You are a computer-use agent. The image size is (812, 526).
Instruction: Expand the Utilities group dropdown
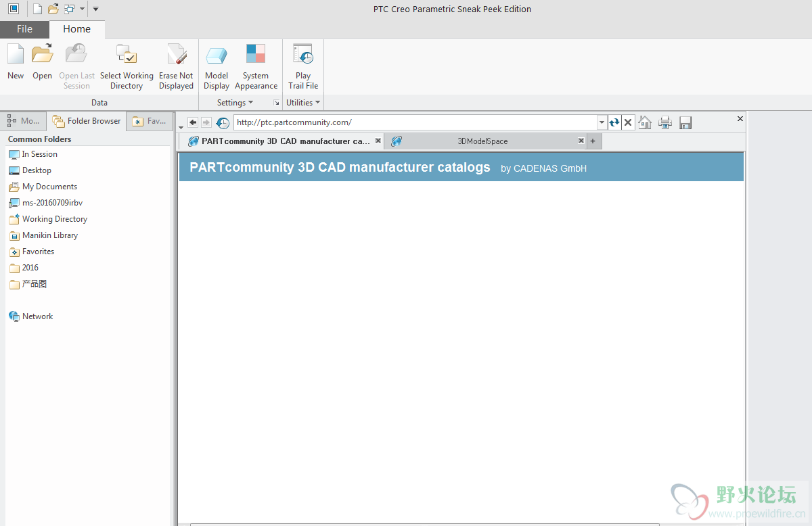(x=302, y=103)
